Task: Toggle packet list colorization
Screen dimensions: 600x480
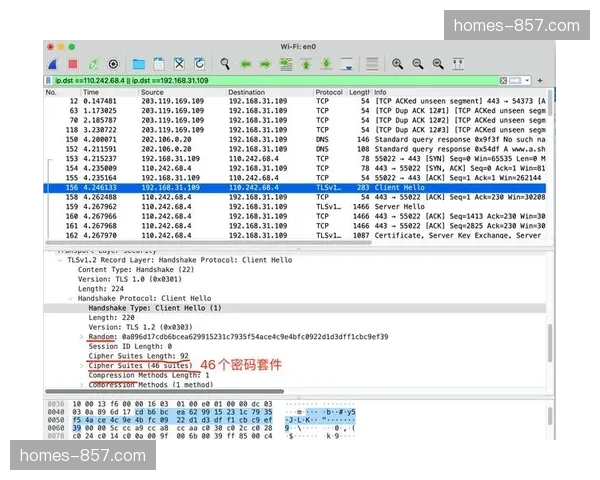Action: 372,64
